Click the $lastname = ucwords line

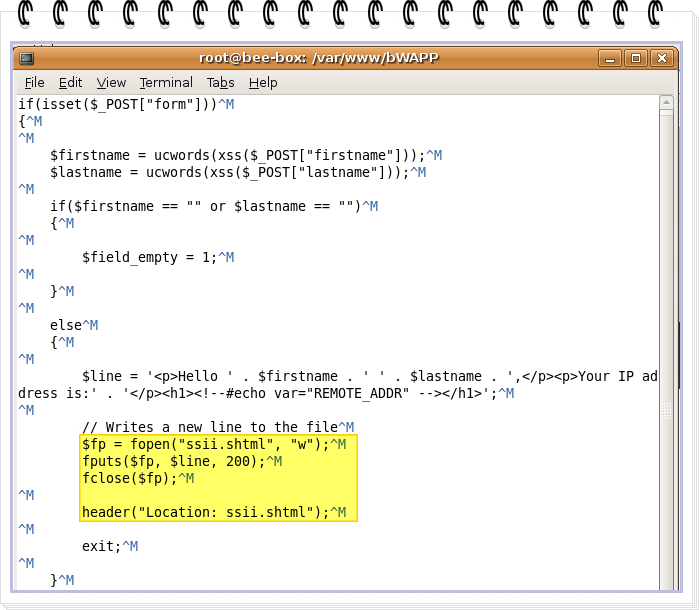(238, 172)
